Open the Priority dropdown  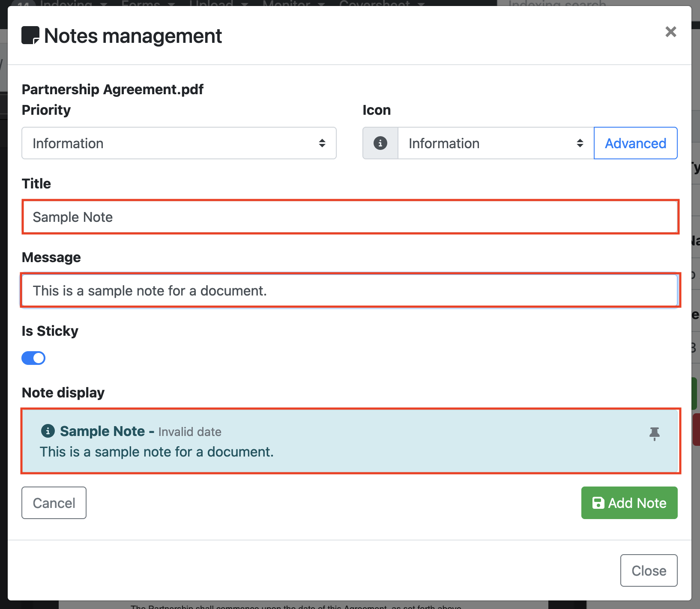179,143
